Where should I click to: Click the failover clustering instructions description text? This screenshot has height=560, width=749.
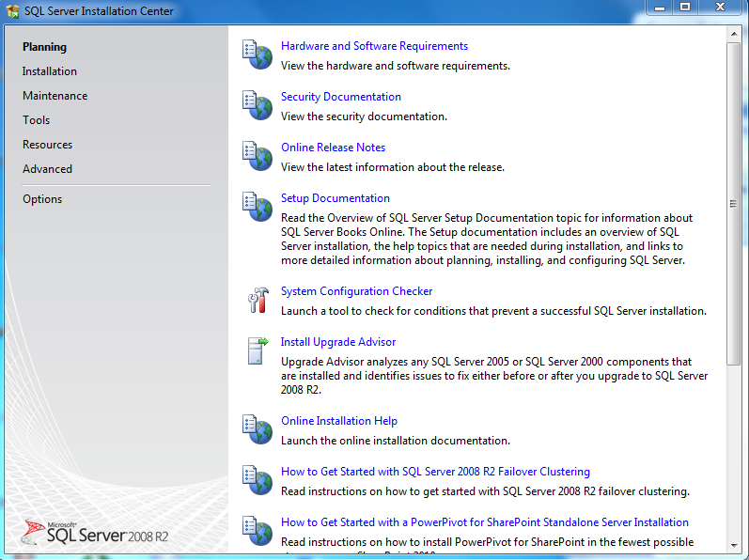(485, 491)
